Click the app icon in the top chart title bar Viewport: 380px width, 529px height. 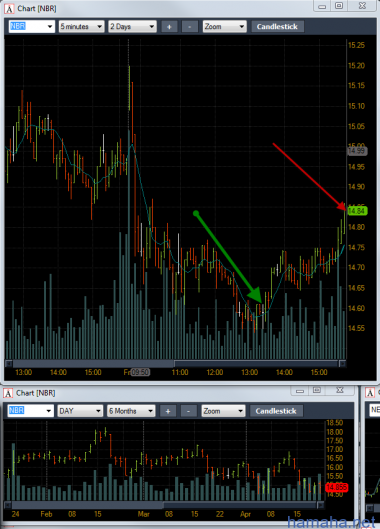[9, 9]
